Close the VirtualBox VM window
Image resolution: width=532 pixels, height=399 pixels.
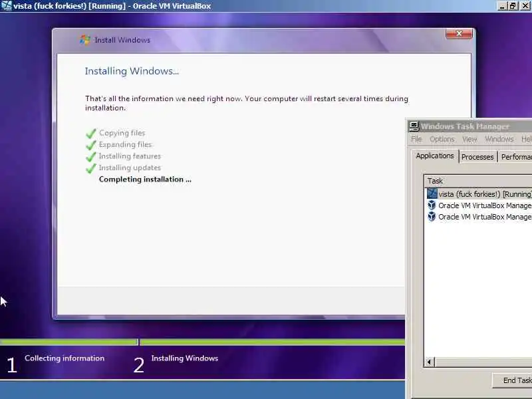click(x=525, y=6)
